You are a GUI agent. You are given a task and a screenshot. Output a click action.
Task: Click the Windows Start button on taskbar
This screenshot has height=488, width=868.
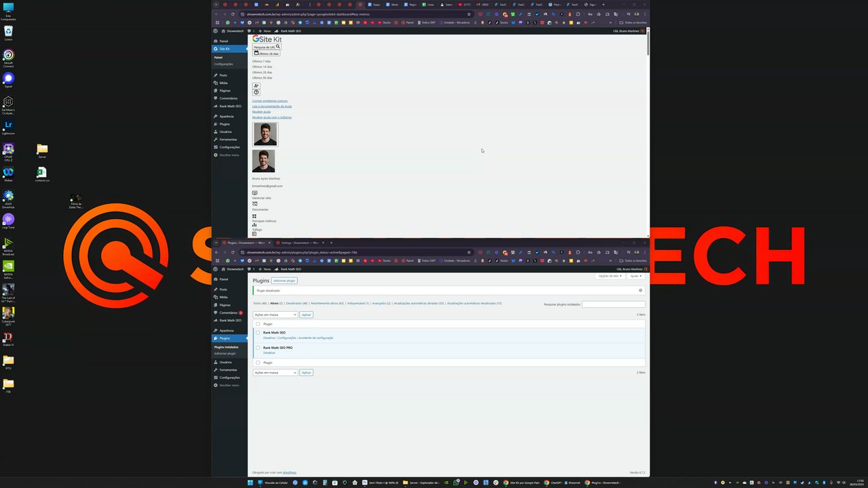250,483
